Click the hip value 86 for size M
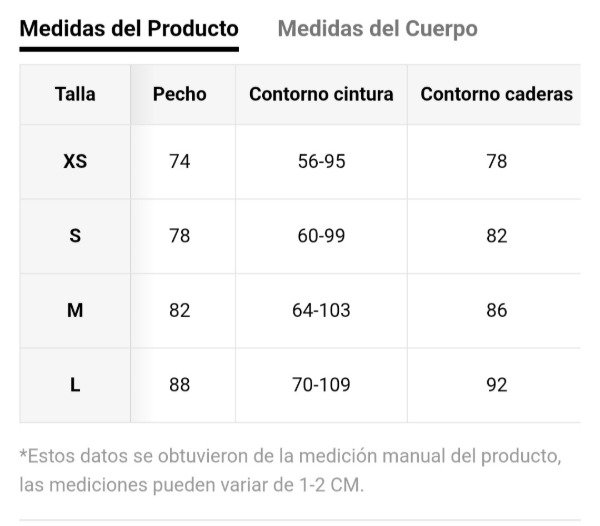Image resolution: width=600 pixels, height=526 pixels. click(496, 310)
